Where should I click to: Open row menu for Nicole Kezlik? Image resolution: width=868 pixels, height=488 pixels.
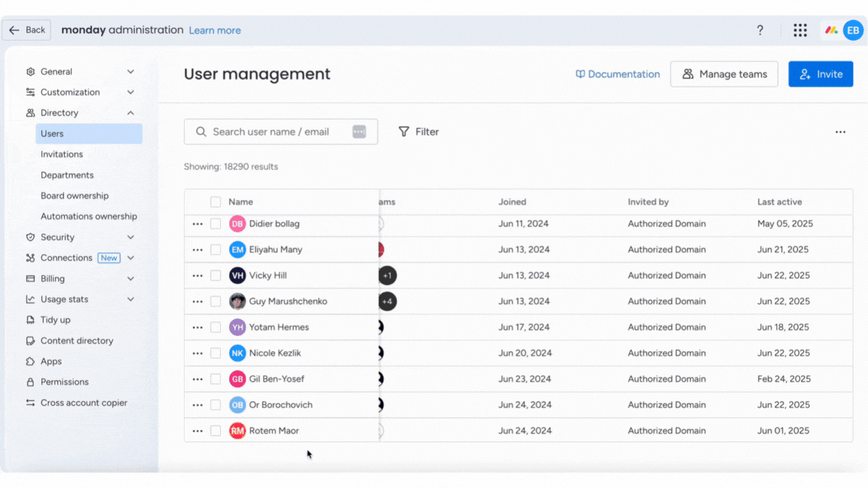pyautogui.click(x=197, y=353)
